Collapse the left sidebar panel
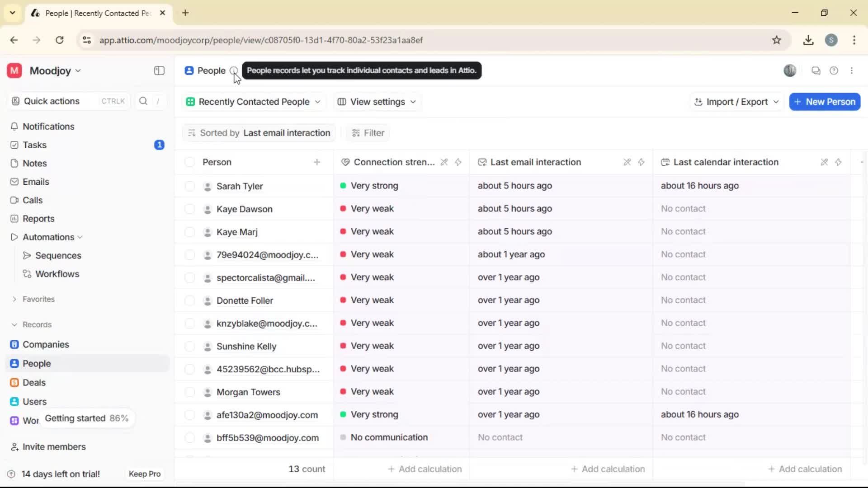The height and width of the screenshot is (488, 868). click(x=159, y=70)
